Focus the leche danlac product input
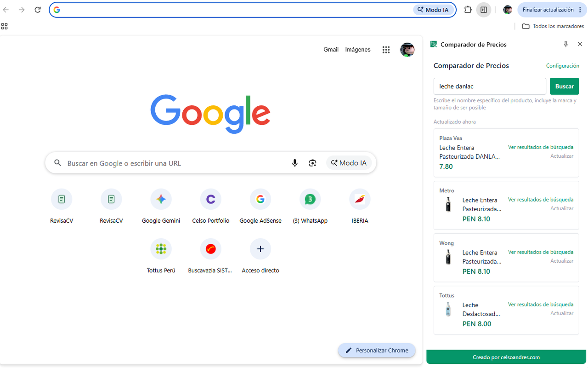The width and height of the screenshot is (588, 368). (490, 86)
